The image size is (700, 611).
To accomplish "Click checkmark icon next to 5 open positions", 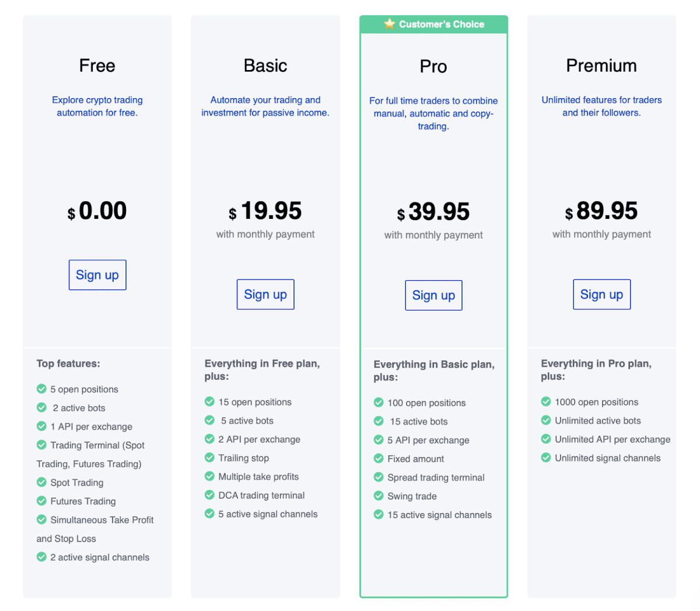I will coord(41,389).
